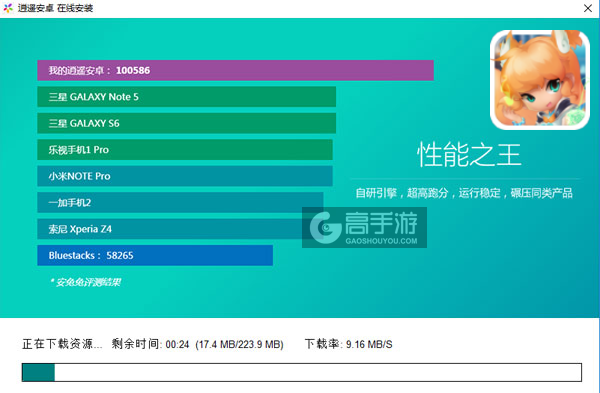Select the 三星 GALAXY Note 5 bar
600x393 pixels.
point(186,96)
